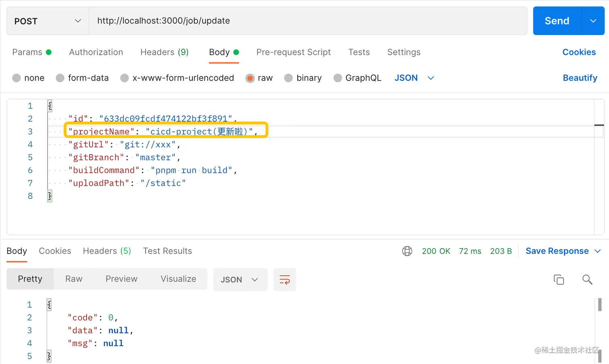Screen dimensions: 609x364
Task: Switch to the Authorization tab
Action: click(96, 52)
